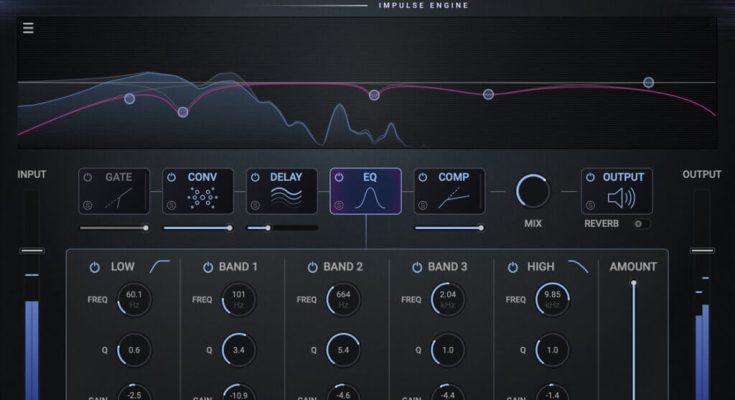Viewport: 735px width, 400px height.
Task: Toggle the GATE module power button
Action: click(x=88, y=178)
